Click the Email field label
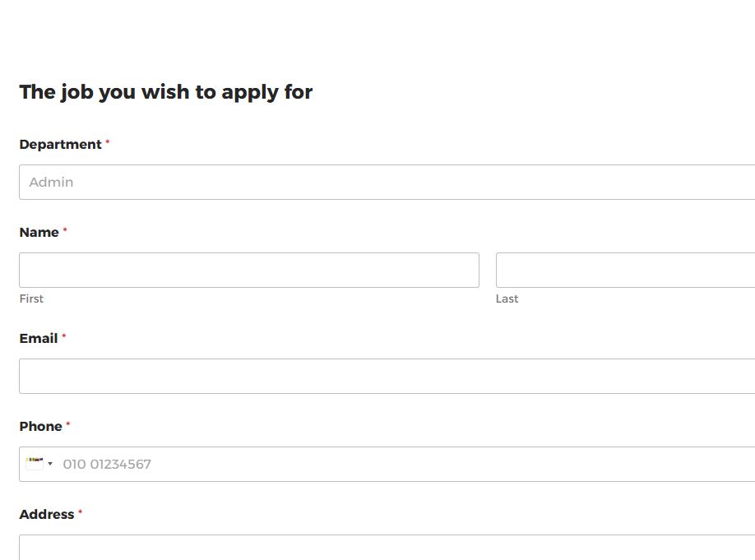The height and width of the screenshot is (560, 755). point(38,338)
